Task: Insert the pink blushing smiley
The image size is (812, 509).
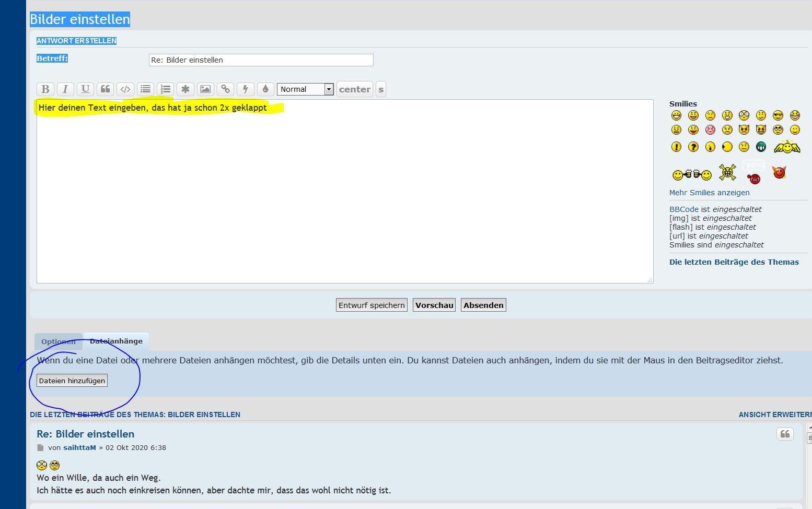Action: tap(710, 129)
